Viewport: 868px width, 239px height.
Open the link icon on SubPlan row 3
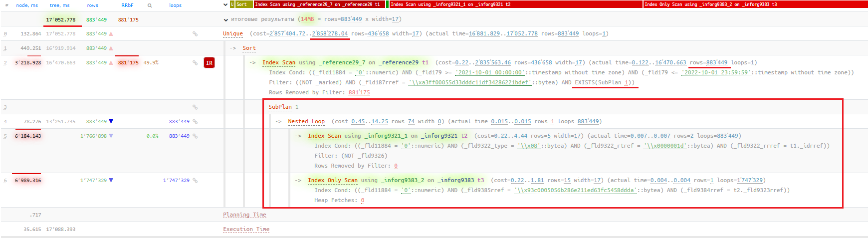(195, 107)
